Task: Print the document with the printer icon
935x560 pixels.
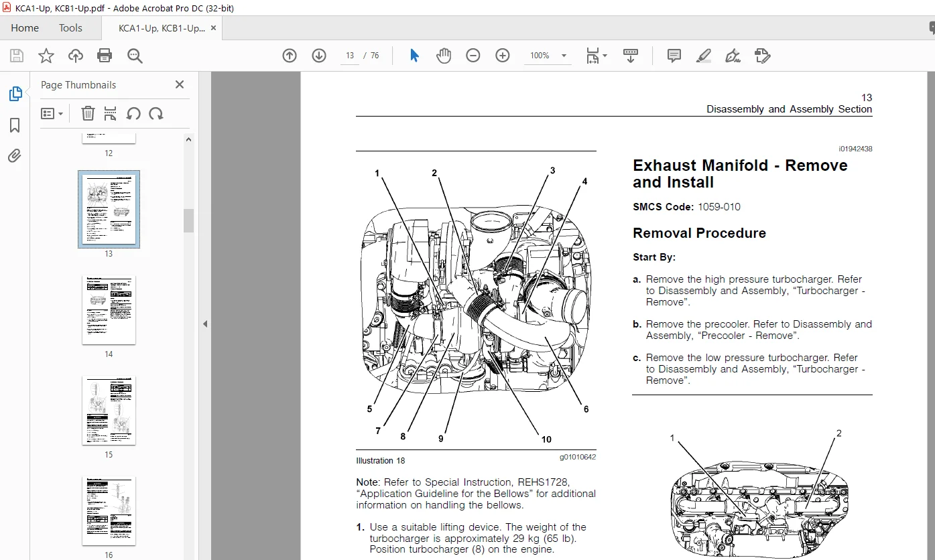Action: [x=105, y=56]
